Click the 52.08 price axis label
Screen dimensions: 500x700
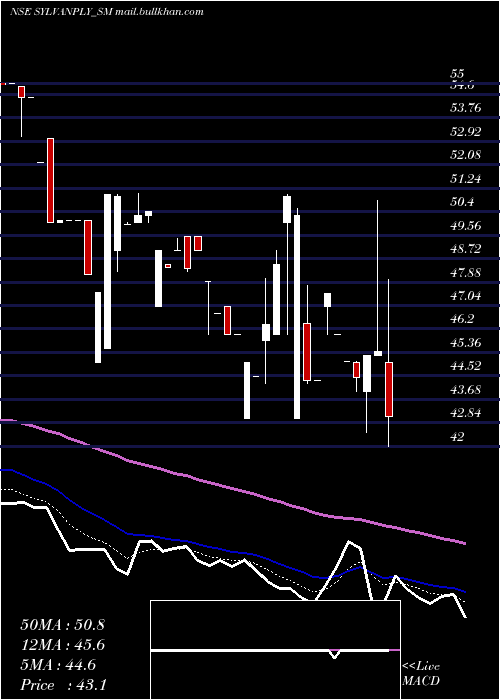(466, 155)
